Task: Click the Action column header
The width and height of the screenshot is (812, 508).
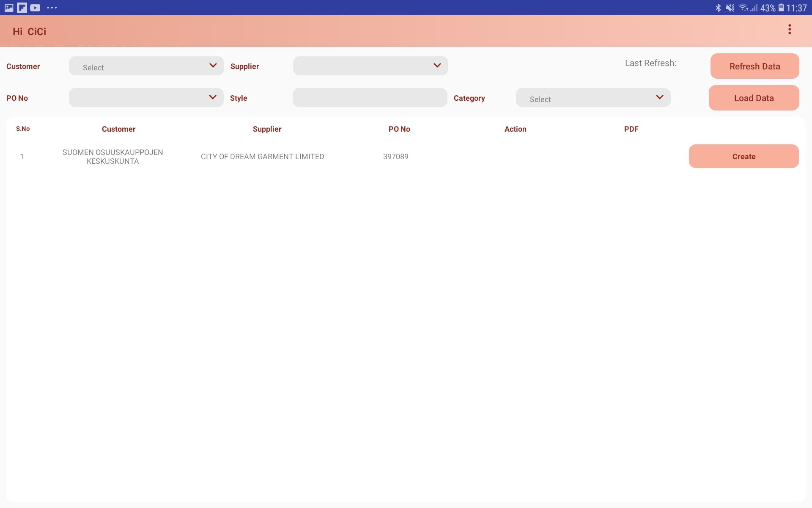Action: coord(516,129)
